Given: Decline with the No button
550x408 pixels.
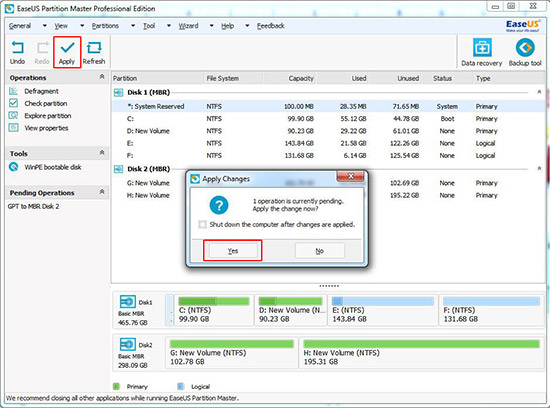Looking at the screenshot, I should coord(320,251).
